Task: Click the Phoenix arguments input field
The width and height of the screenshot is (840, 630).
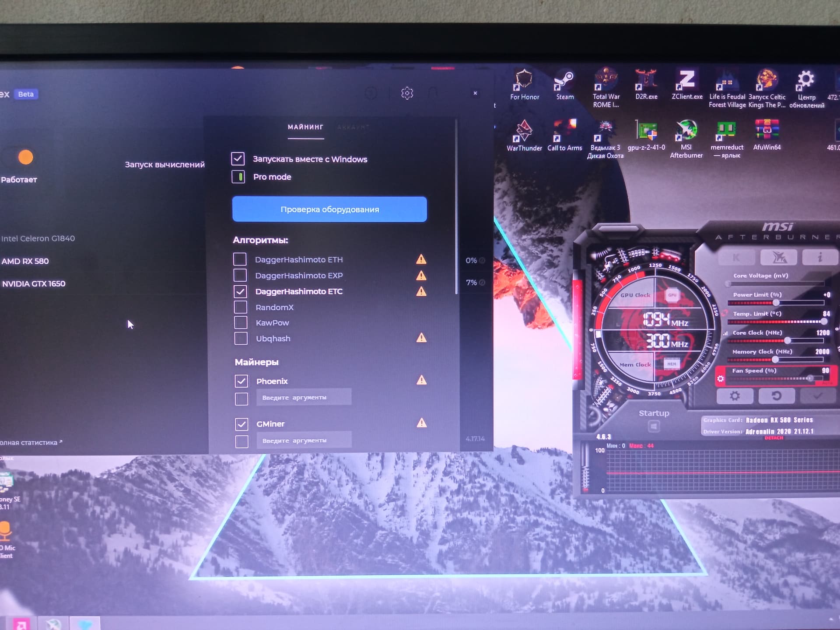Action: pyautogui.click(x=304, y=397)
